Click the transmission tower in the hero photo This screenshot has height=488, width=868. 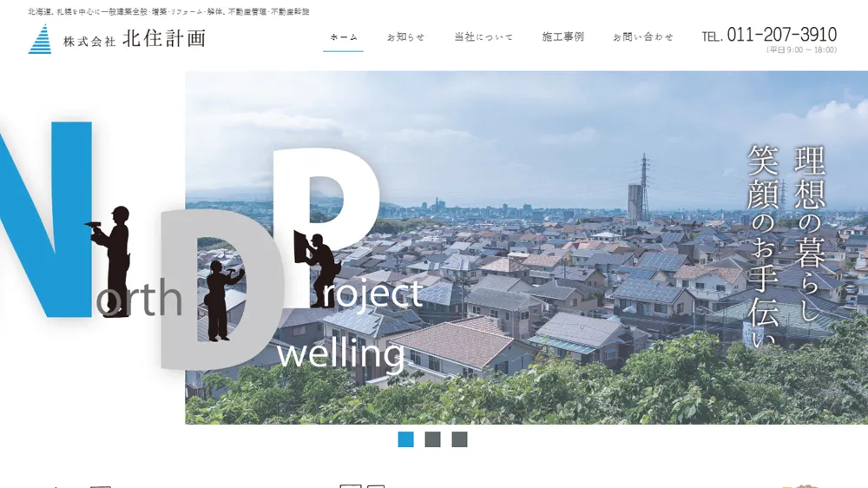[644, 188]
